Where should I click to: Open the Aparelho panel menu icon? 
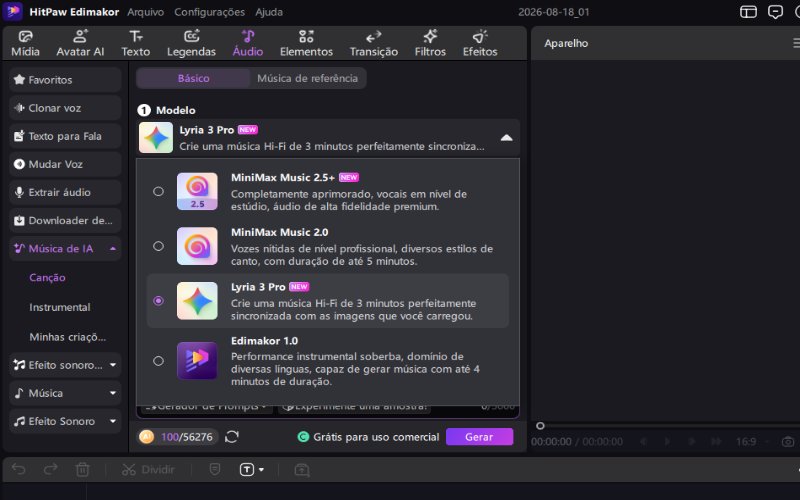[796, 43]
